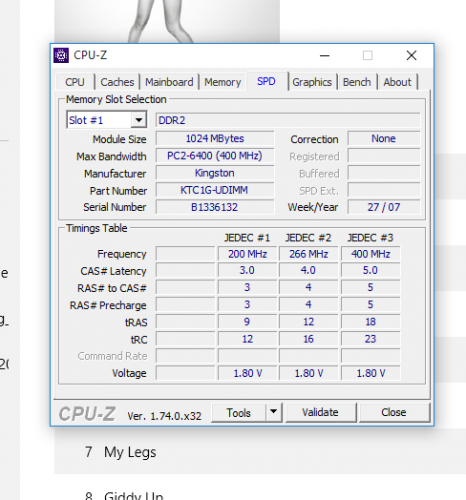Switch to the Bench tab
The width and height of the screenshot is (466, 500).
pyautogui.click(x=357, y=82)
